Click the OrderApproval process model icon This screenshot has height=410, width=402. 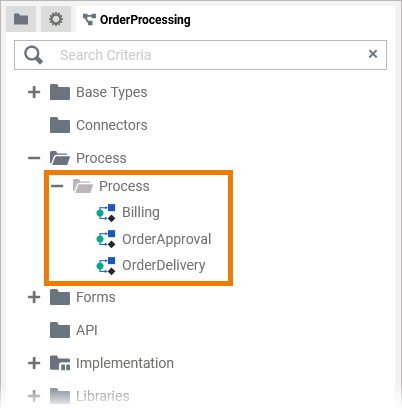[x=106, y=239]
